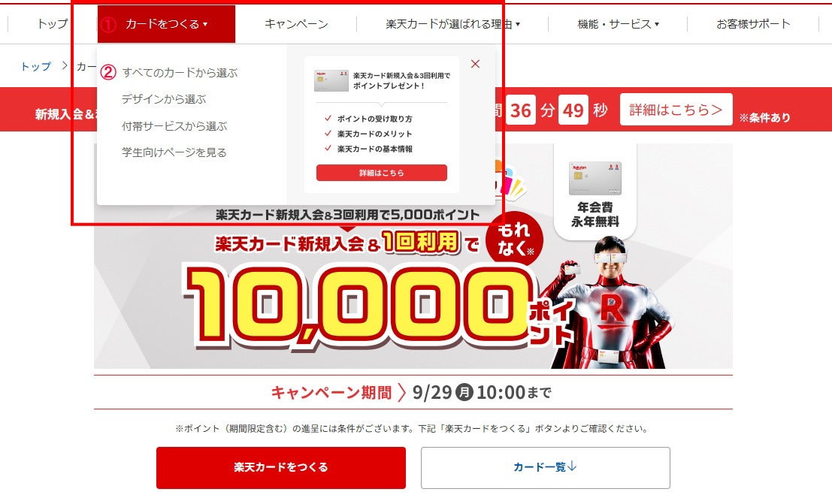Go to トップ in the navigation bar
The height and width of the screenshot is (504, 832).
click(x=53, y=24)
